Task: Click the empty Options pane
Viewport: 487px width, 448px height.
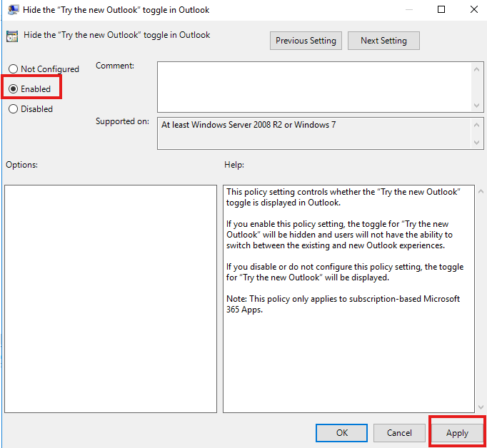Action: coord(111,299)
